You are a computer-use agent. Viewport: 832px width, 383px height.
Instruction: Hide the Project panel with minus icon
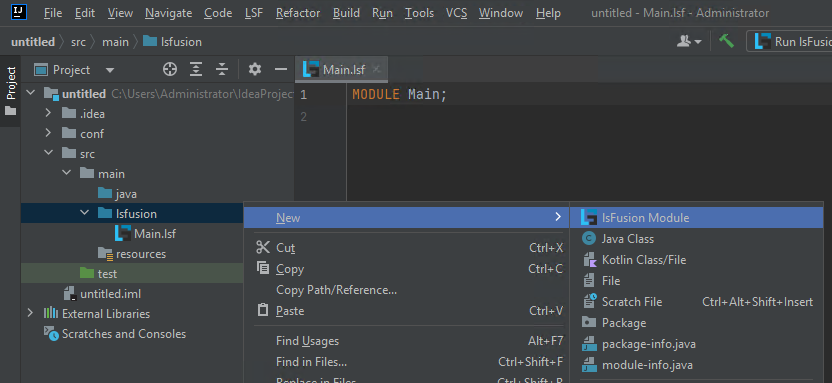point(281,69)
